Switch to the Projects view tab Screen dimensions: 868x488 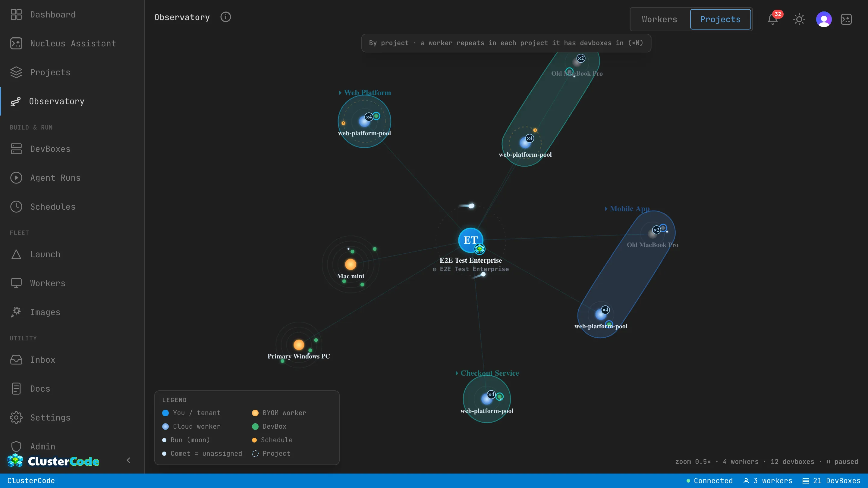coord(720,20)
